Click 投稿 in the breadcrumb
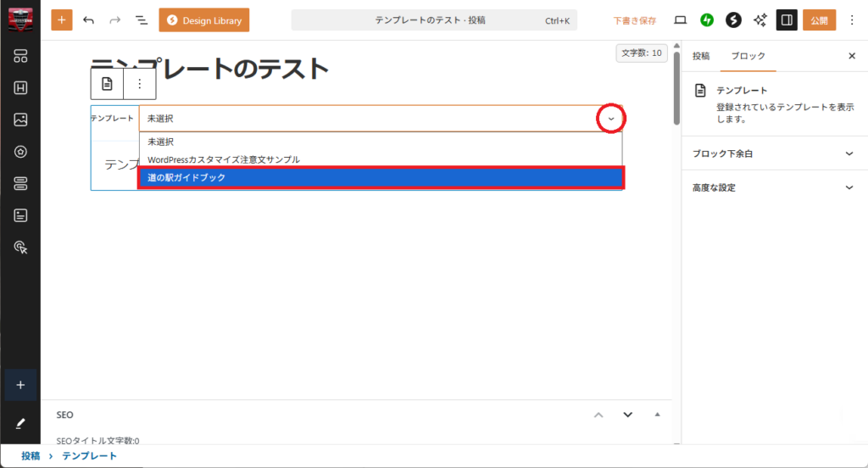The image size is (868, 468). tap(31, 456)
